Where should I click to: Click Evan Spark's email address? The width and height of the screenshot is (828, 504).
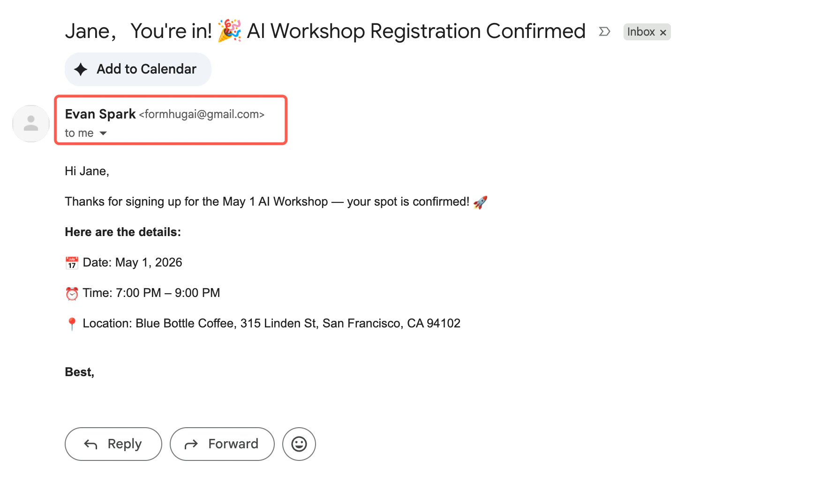[x=202, y=114]
